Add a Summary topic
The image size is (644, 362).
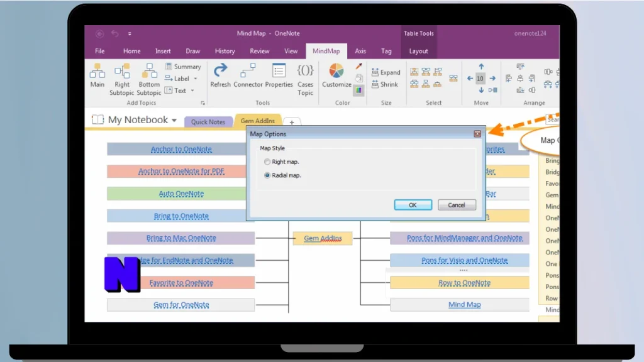coord(183,67)
